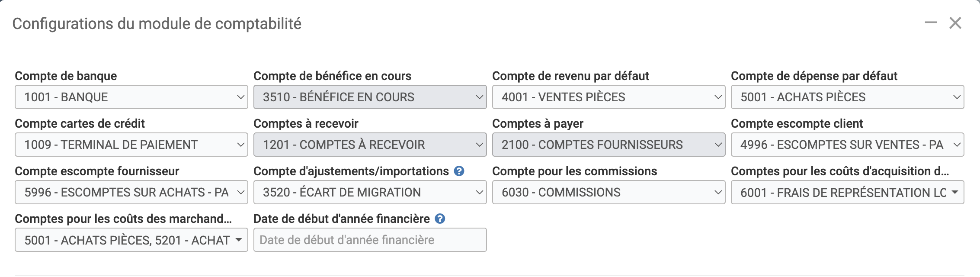Open the Compte pour les commissions dropdown
This screenshot has height=277, width=980.
point(608,192)
